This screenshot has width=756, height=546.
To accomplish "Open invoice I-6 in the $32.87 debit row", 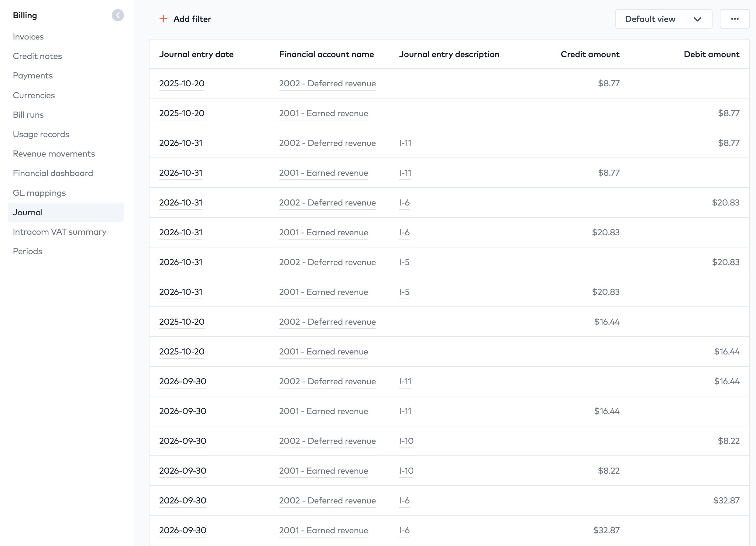I will coord(404,501).
